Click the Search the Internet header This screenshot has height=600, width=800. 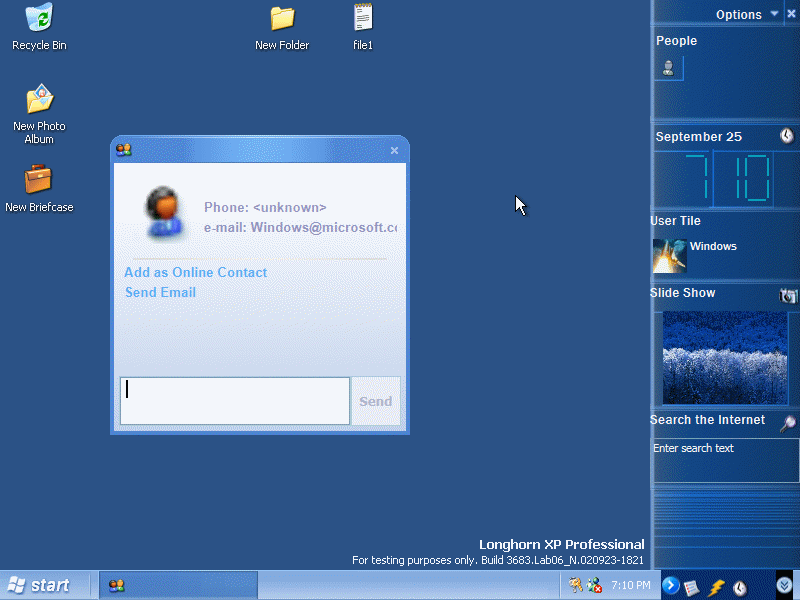pyautogui.click(x=707, y=420)
